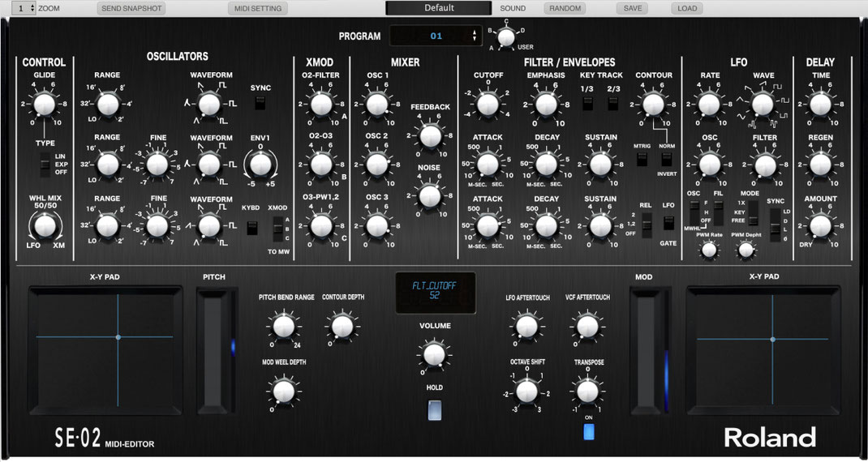Click the Contour knob
The image size is (868, 462).
[x=653, y=105]
